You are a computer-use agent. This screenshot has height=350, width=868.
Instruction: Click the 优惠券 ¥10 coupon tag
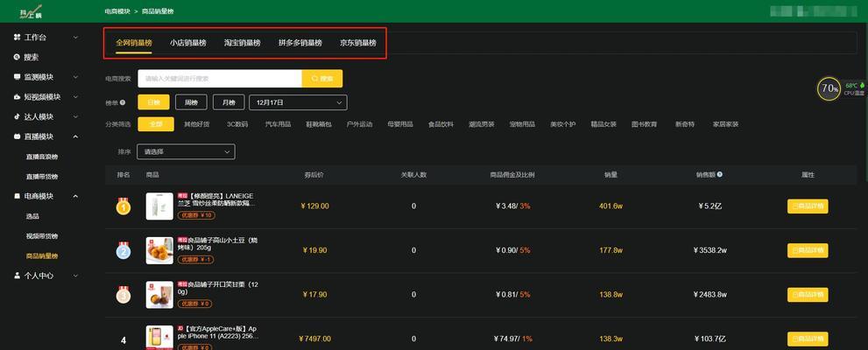(x=195, y=215)
